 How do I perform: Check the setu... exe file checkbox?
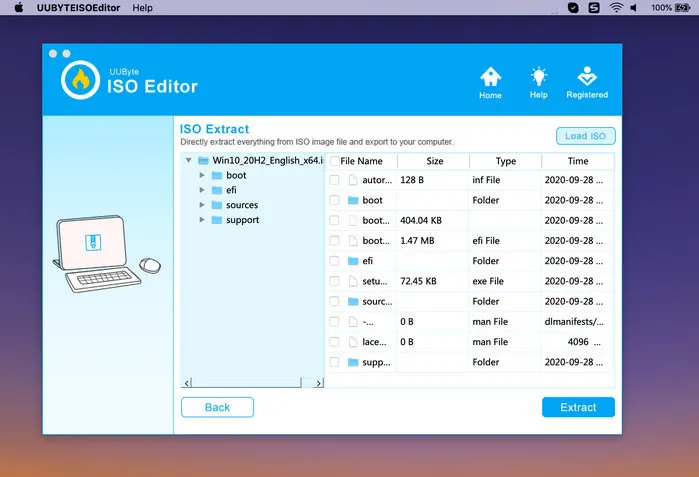pos(334,281)
